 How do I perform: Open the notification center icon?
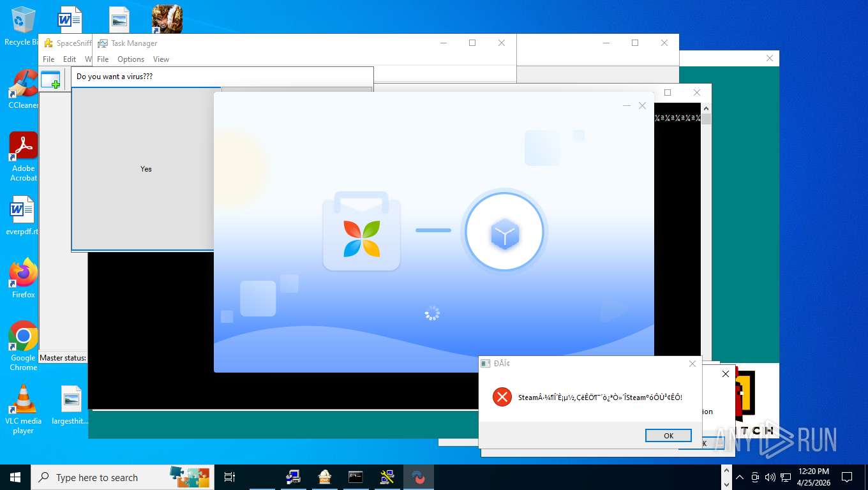tap(847, 477)
